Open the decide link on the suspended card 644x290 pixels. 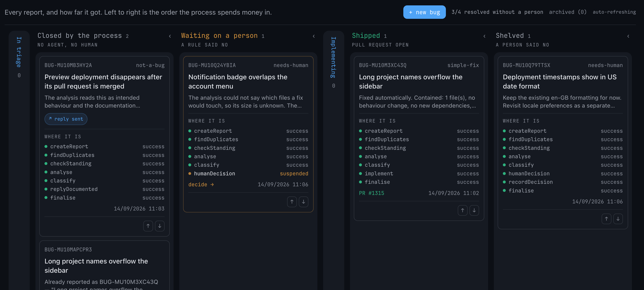(x=201, y=185)
